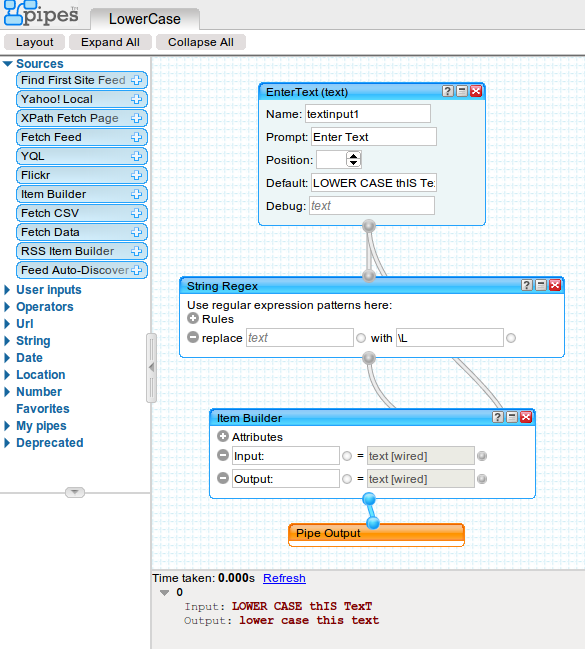
Task: Add a new regex rule via Rules plus
Action: click(x=193, y=318)
